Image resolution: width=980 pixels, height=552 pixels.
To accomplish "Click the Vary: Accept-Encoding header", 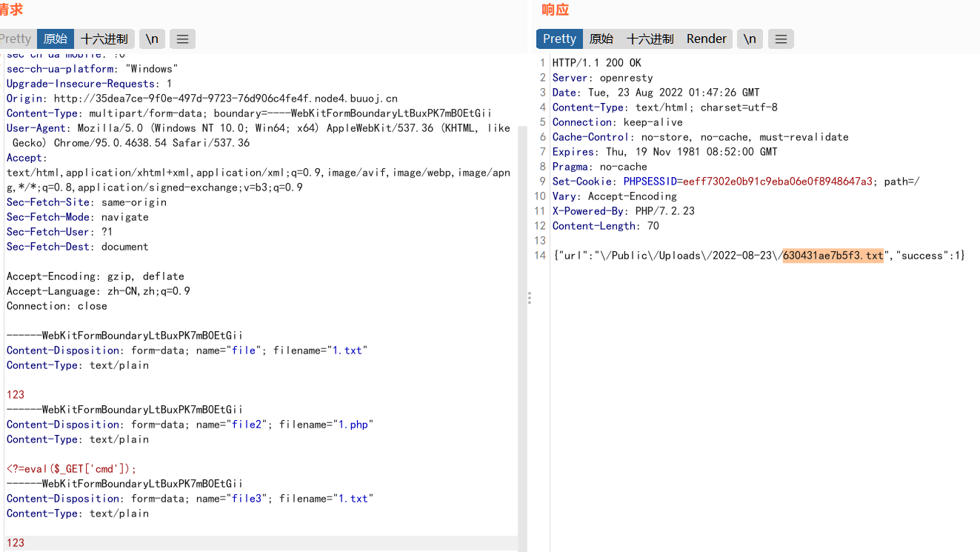I will click(615, 196).
